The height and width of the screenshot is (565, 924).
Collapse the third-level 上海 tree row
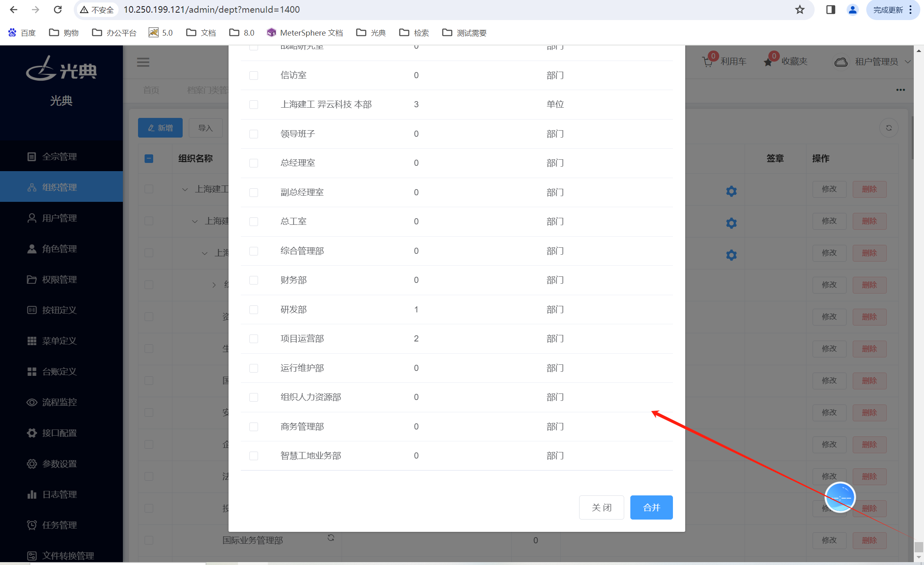pos(205,253)
